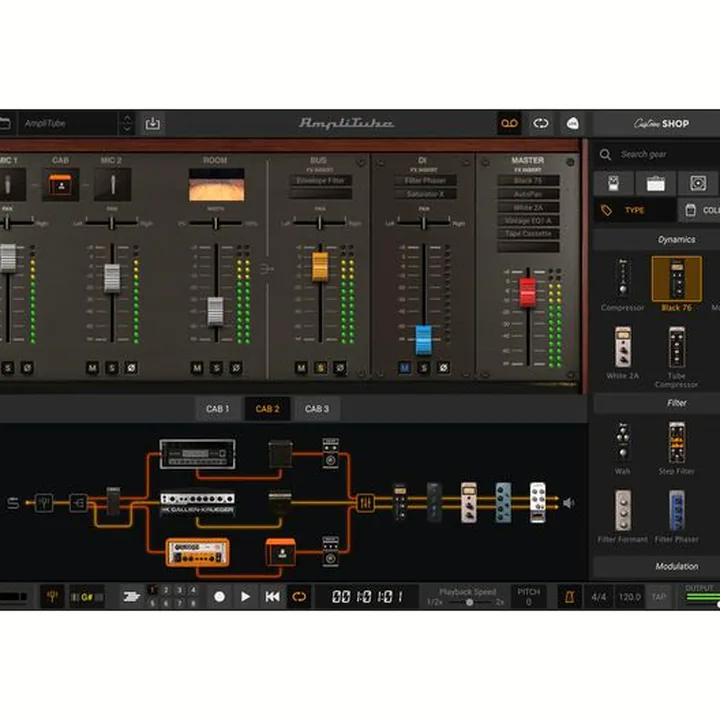
Task: Click the tuner node in signal chain
Action: click(44, 503)
